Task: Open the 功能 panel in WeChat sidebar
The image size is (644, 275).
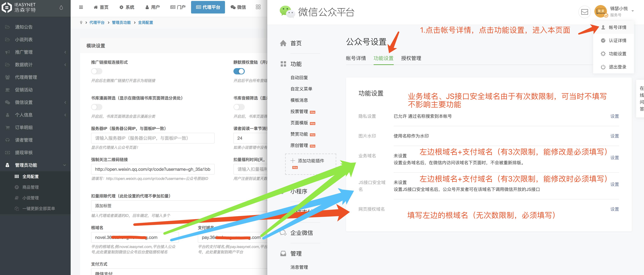Action: coord(296,64)
